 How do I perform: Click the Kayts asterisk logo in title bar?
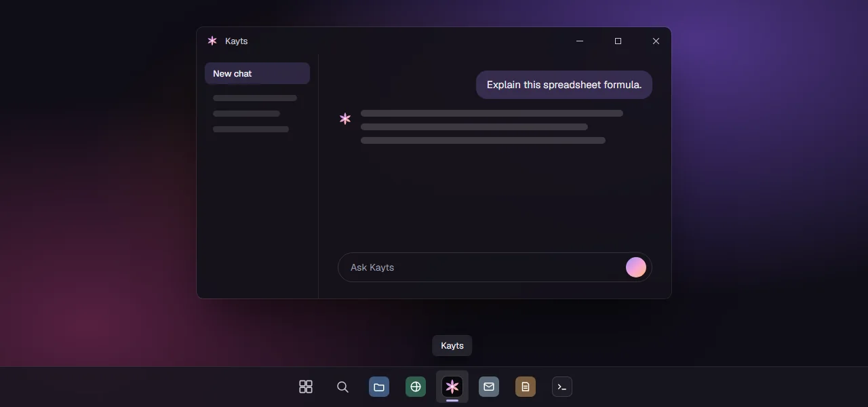point(212,41)
